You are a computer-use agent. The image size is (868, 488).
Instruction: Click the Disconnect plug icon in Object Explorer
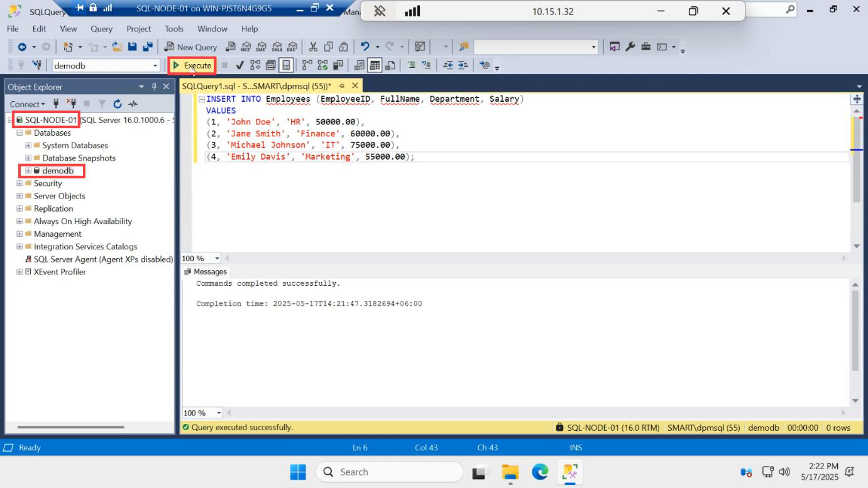[x=71, y=104]
